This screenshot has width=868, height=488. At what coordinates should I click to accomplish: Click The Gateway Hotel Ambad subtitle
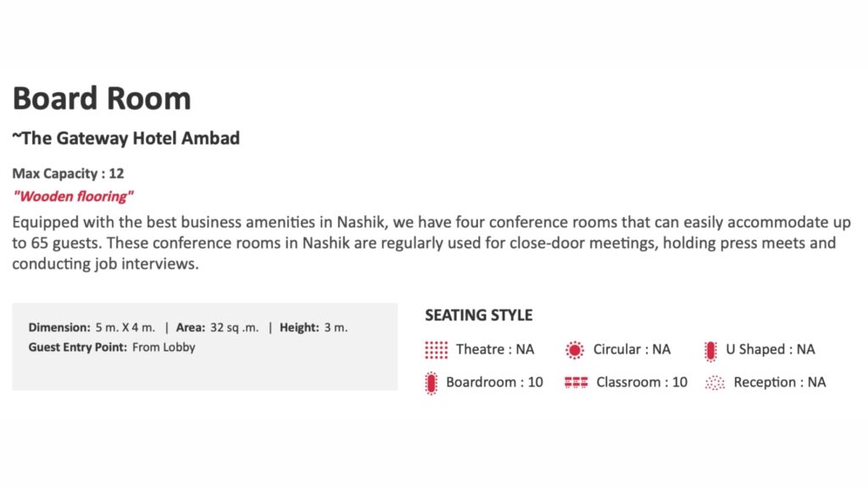point(125,138)
